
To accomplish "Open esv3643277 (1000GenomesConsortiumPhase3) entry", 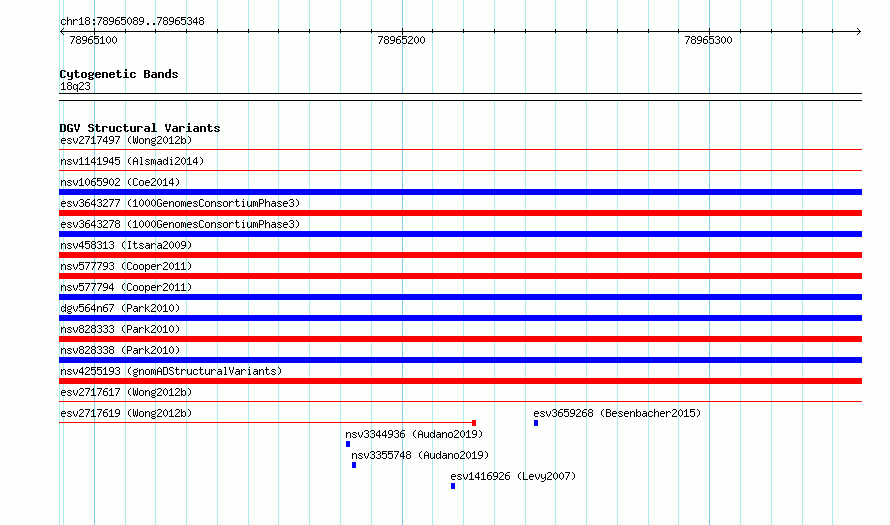I will tap(180, 203).
